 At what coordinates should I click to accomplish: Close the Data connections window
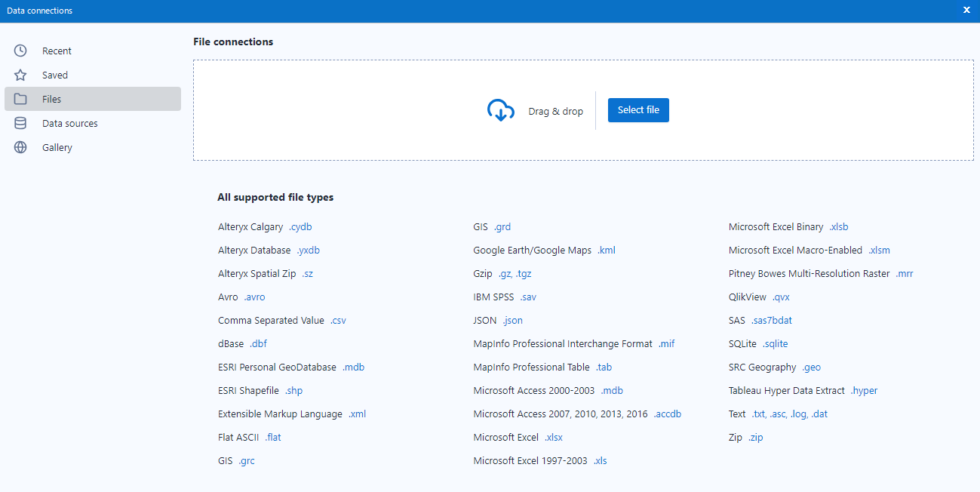coord(966,11)
